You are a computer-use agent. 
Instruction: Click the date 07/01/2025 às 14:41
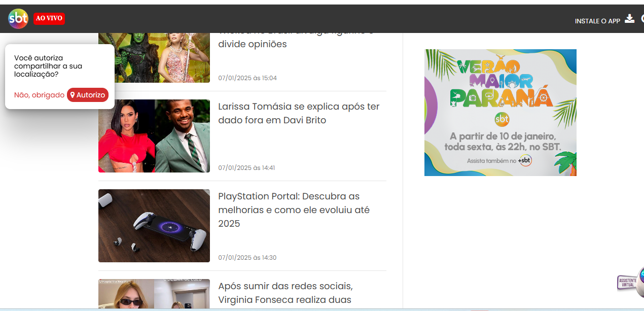(246, 168)
